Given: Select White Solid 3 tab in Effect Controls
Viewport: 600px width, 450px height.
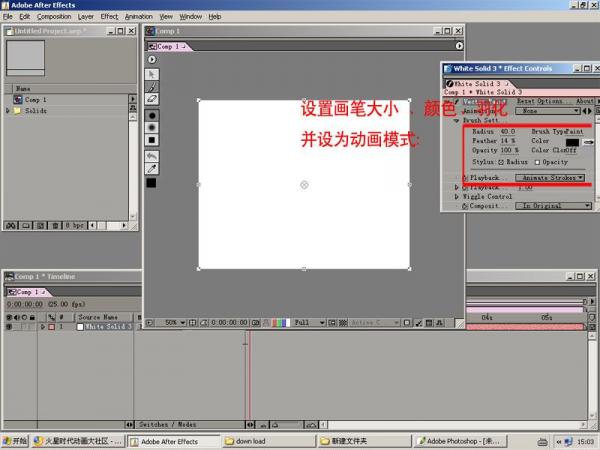Looking at the screenshot, I should (x=478, y=83).
